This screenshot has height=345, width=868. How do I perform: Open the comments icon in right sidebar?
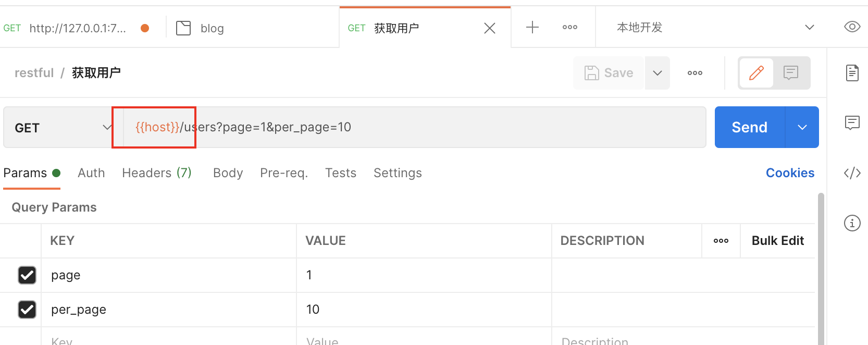(x=852, y=123)
